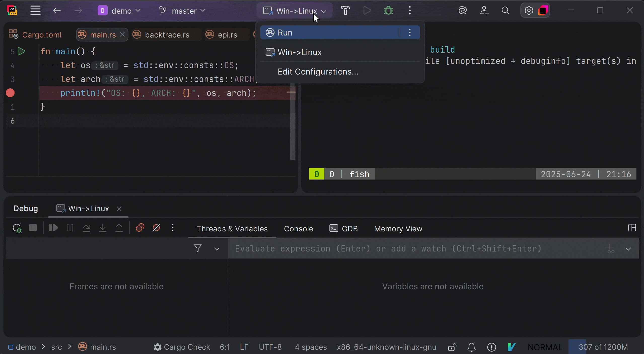Image resolution: width=644 pixels, height=354 pixels.
Task: Start debugging with the bug icon
Action: pos(388,11)
